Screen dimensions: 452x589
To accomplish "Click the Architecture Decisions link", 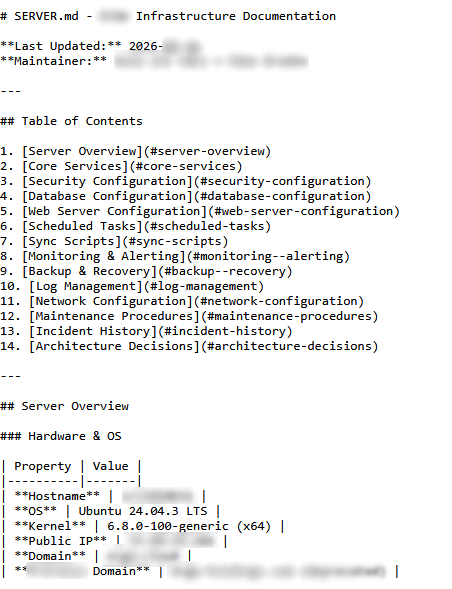I will click(204, 347).
